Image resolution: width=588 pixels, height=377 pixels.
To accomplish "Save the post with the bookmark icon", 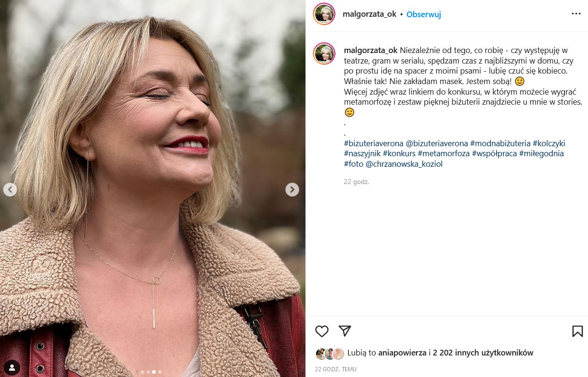I will pyautogui.click(x=577, y=331).
